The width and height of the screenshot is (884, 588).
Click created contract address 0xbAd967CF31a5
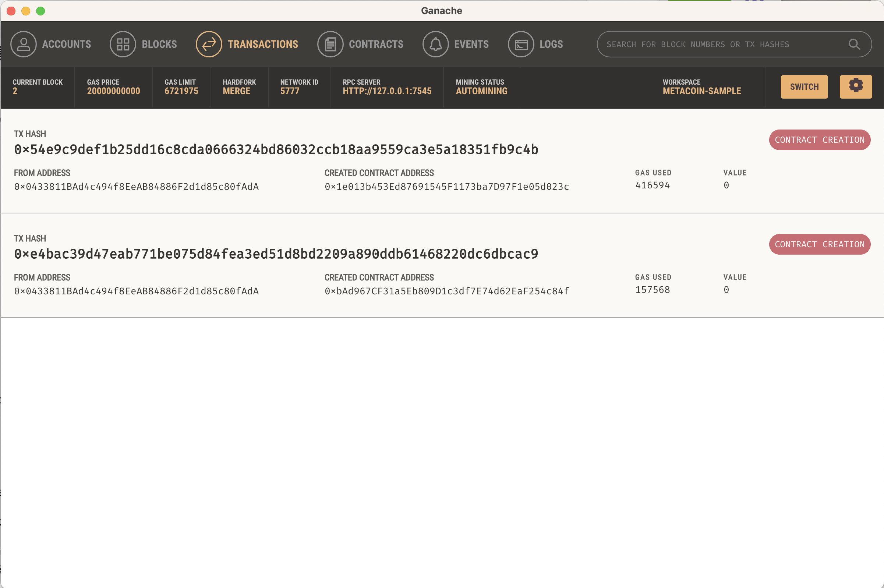point(447,291)
